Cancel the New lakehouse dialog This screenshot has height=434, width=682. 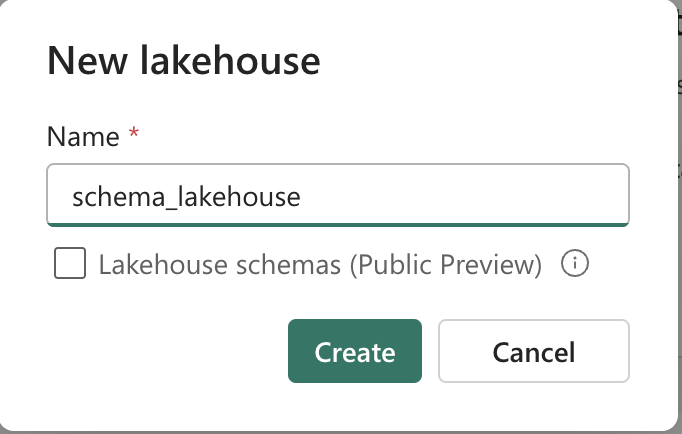click(x=533, y=351)
